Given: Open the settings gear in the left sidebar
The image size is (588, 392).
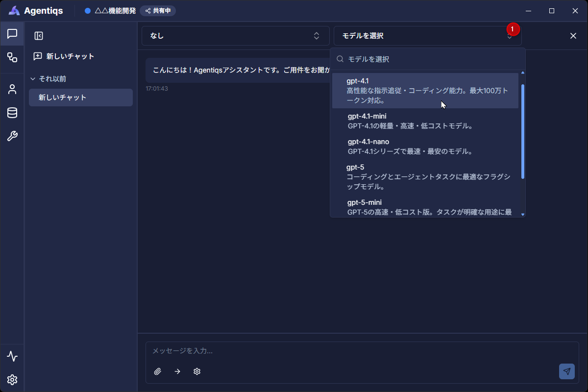Looking at the screenshot, I should [12, 380].
